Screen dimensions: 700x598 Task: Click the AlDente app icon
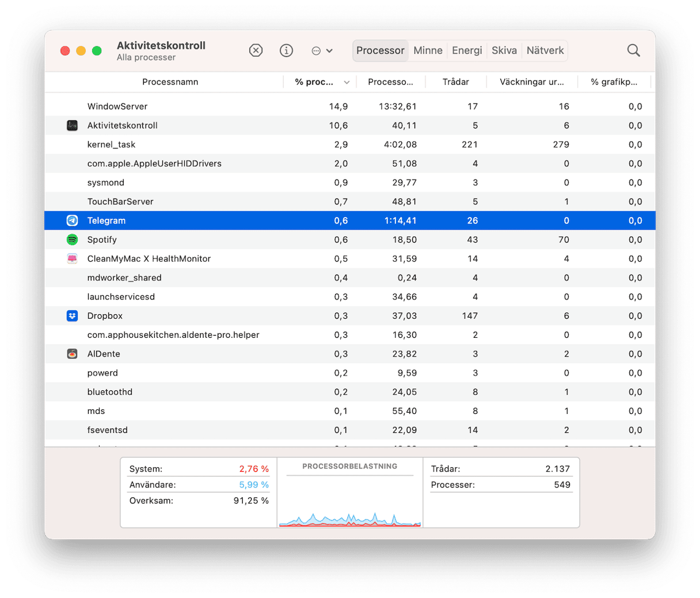[x=72, y=354]
